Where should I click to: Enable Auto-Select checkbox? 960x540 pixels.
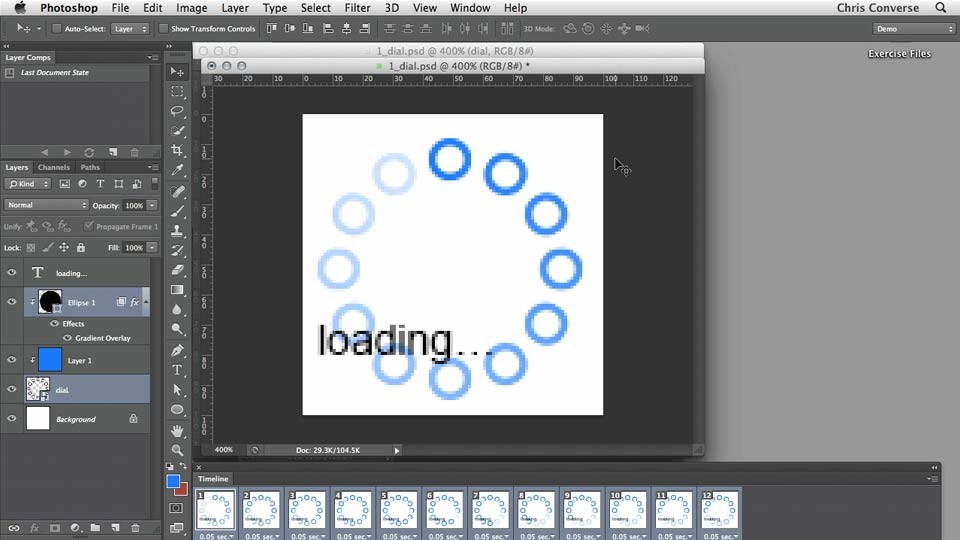pos(56,28)
